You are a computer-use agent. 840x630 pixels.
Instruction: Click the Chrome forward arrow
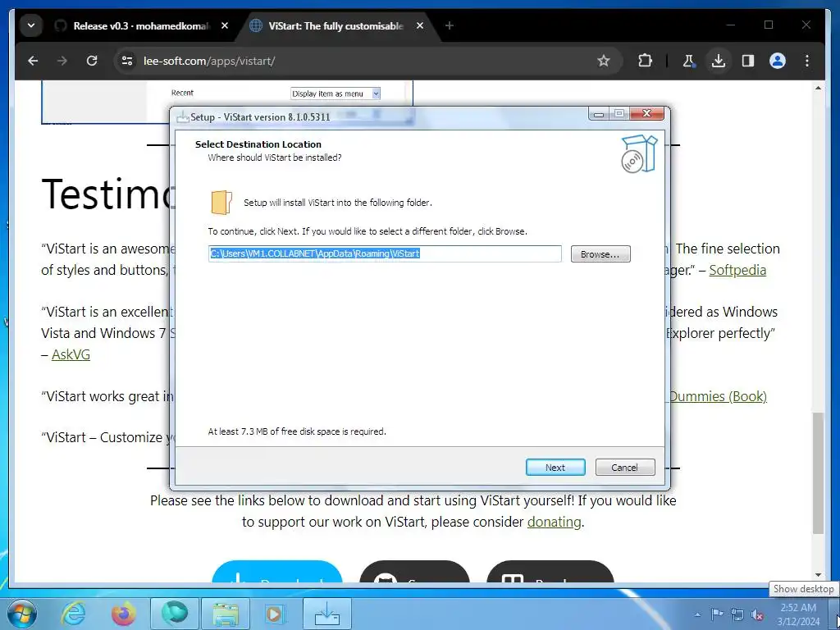(x=62, y=61)
